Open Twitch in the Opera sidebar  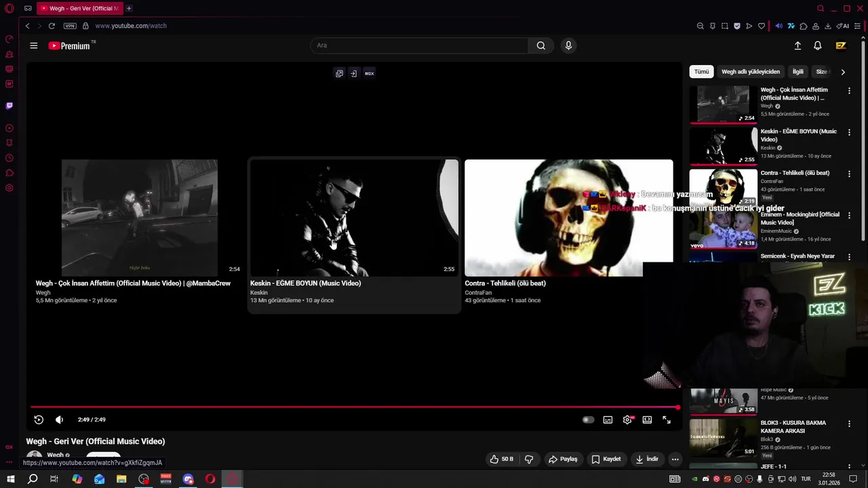click(x=9, y=106)
